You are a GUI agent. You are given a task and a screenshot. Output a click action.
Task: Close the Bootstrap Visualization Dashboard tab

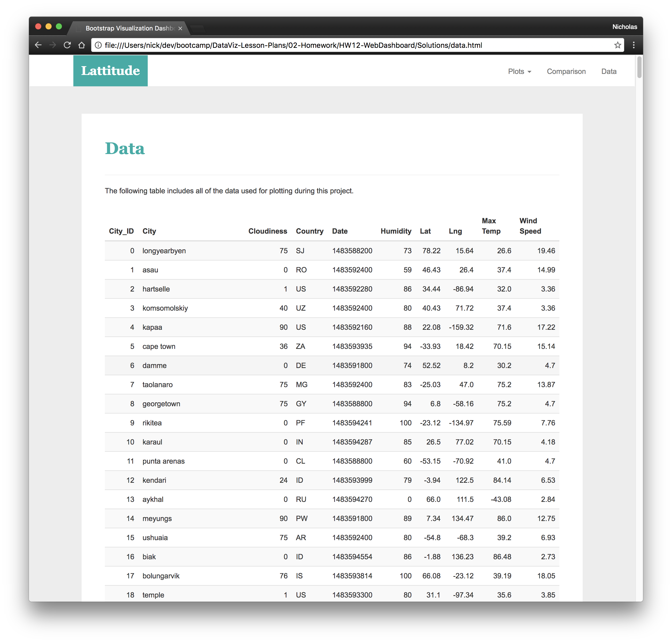tap(180, 28)
